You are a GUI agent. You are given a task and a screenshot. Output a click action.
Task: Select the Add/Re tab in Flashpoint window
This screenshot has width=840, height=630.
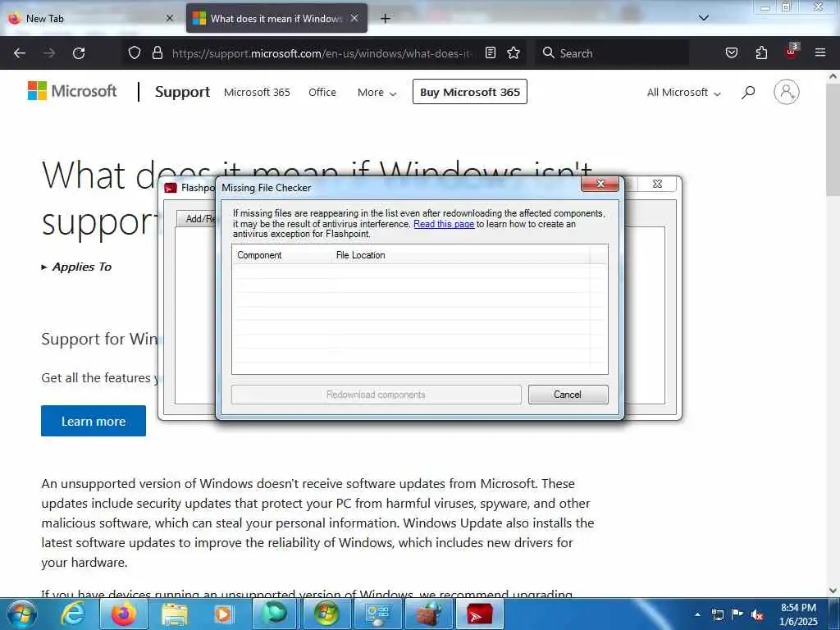[x=196, y=218]
